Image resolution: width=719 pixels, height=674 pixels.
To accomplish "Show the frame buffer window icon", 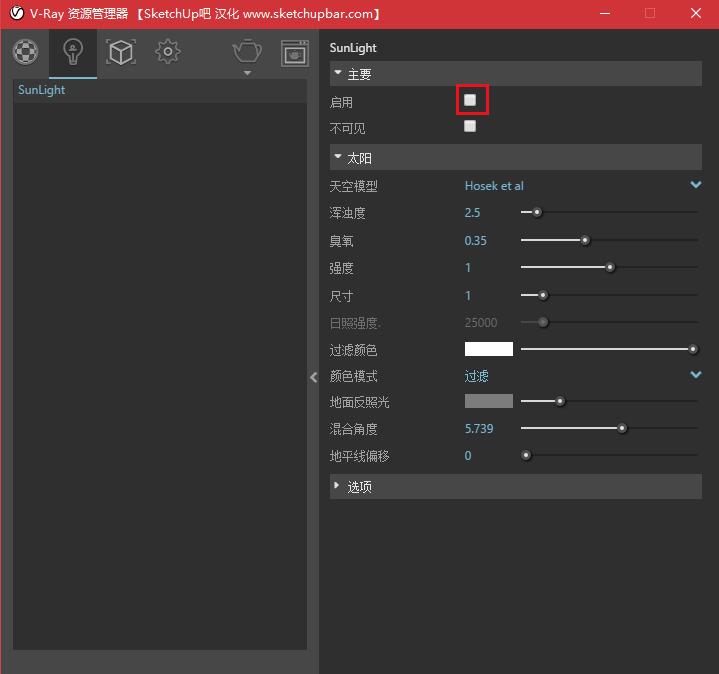I will 295,54.
